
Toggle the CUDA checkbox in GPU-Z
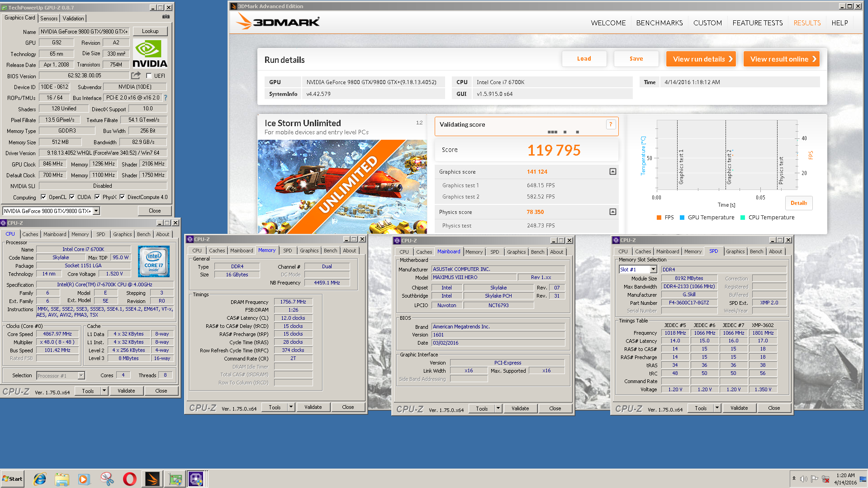(x=72, y=197)
